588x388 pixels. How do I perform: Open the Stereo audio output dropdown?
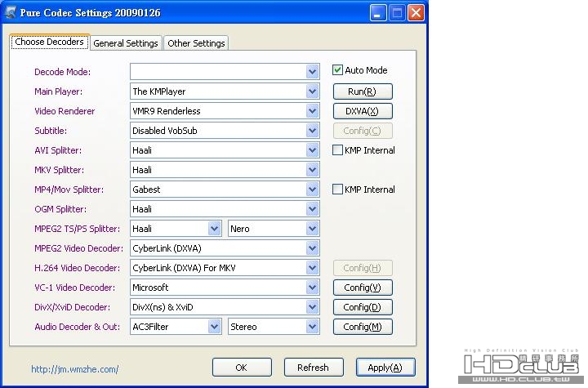pyautogui.click(x=312, y=327)
